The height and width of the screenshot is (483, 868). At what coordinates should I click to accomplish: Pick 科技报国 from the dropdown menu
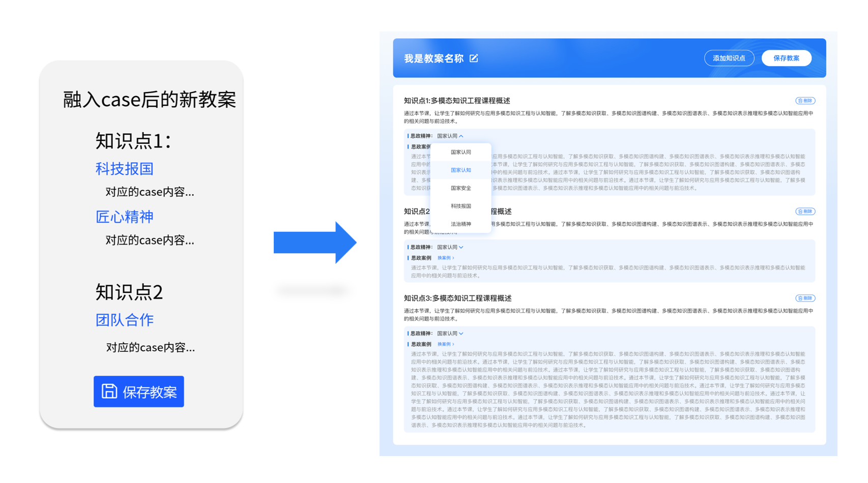(x=460, y=206)
